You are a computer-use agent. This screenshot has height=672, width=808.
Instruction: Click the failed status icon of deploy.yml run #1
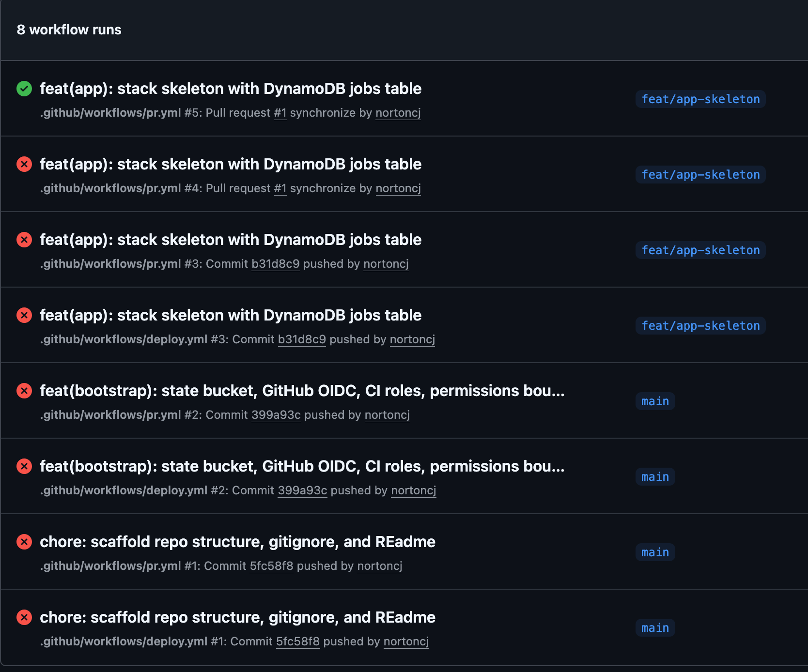[24, 617]
